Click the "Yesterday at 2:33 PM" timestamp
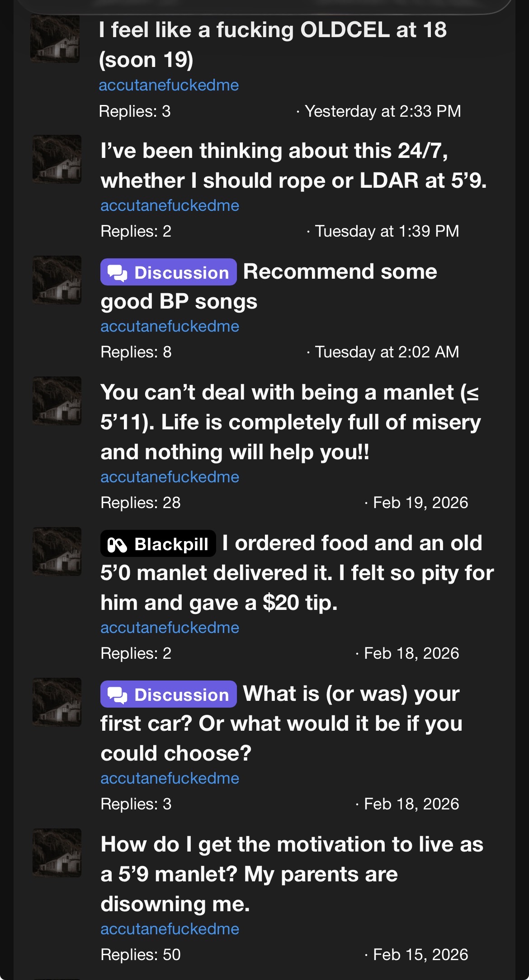The width and height of the screenshot is (529, 980). [x=383, y=111]
